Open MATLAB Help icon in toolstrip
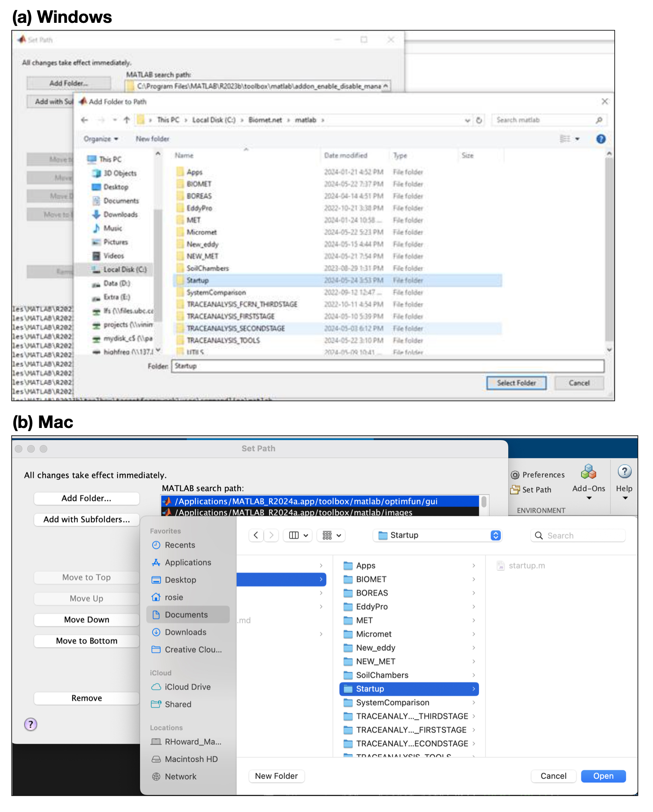Image resolution: width=653 pixels, height=812 pixels. [624, 472]
